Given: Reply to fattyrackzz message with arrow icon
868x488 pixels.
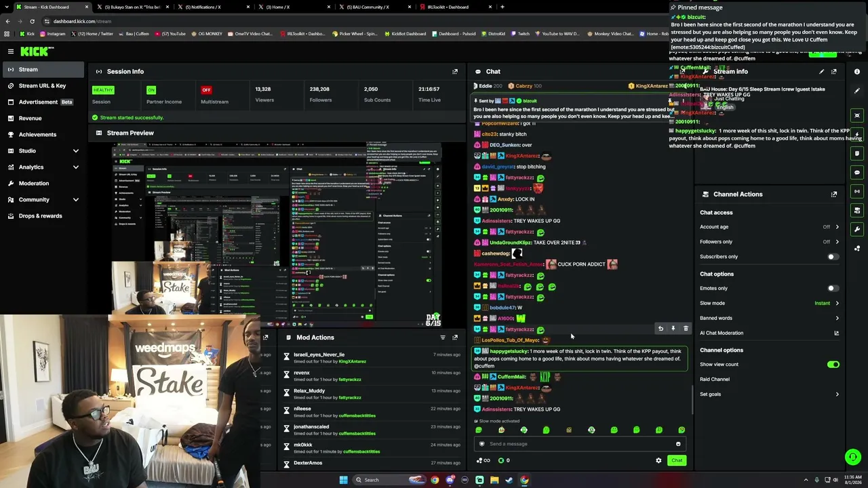Looking at the screenshot, I should click(x=660, y=329).
